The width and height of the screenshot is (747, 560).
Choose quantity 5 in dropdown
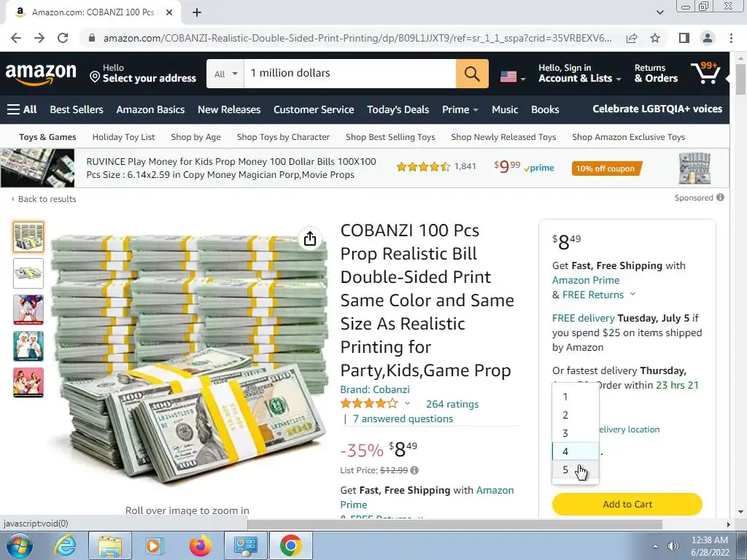[x=575, y=470]
